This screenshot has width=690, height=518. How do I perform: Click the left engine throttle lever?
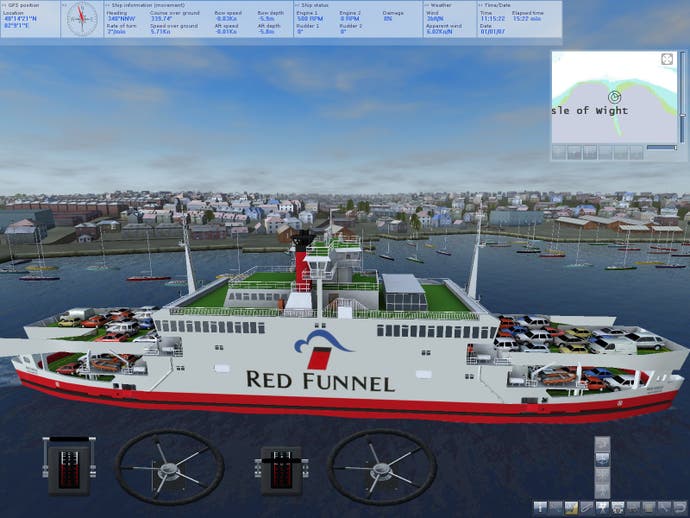(x=69, y=466)
